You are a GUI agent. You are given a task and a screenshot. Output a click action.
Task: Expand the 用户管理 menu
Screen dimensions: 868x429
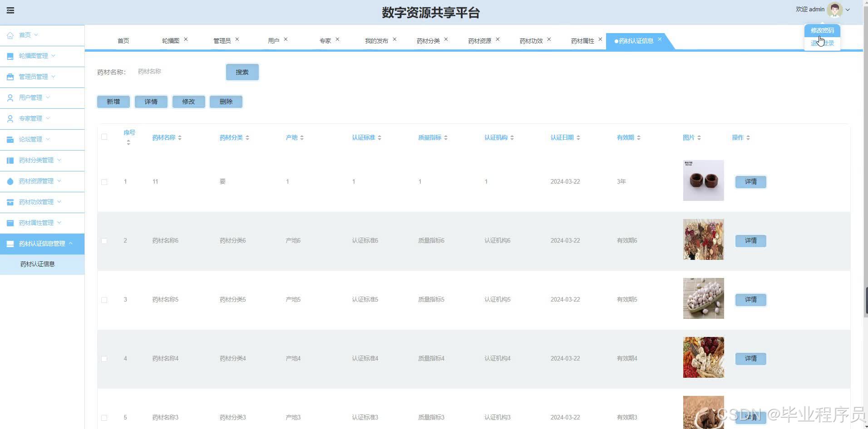pyautogui.click(x=48, y=97)
